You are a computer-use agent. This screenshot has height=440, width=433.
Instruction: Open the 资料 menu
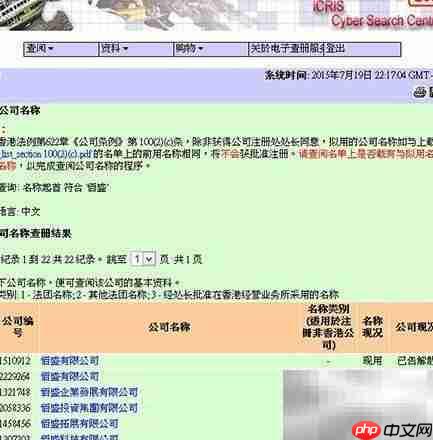pos(136,49)
